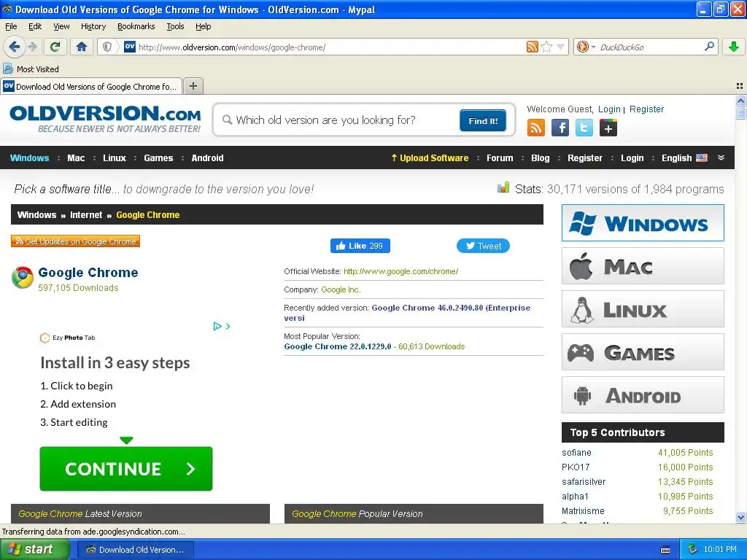This screenshot has height=560, width=747.
Task: Click contributor sofiane in Top 5 list
Action: pos(576,452)
